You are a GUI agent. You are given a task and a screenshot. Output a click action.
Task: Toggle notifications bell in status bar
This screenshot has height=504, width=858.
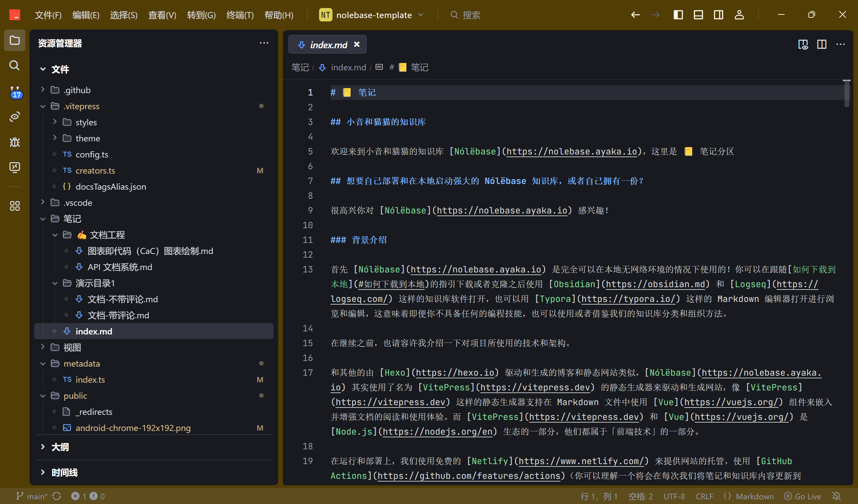837,496
